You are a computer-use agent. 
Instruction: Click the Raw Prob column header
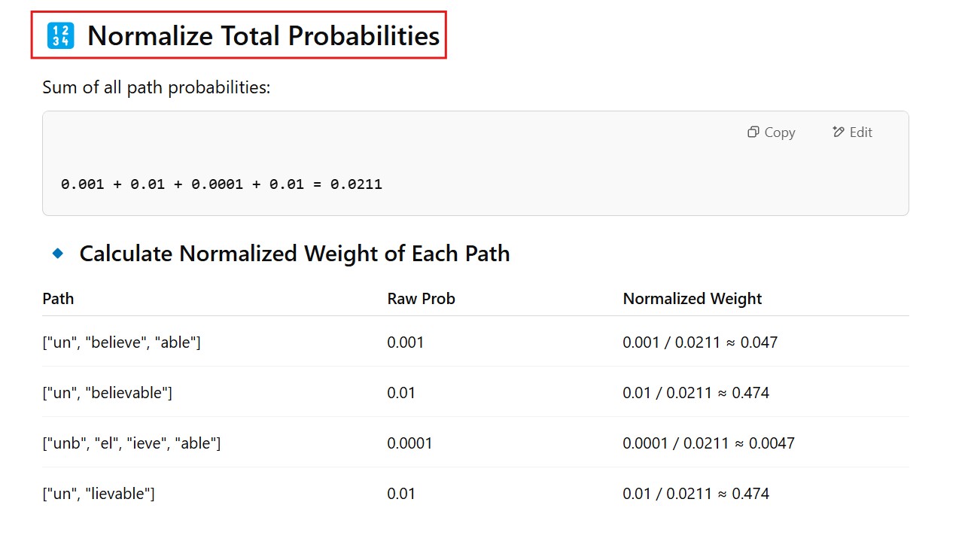coord(421,299)
